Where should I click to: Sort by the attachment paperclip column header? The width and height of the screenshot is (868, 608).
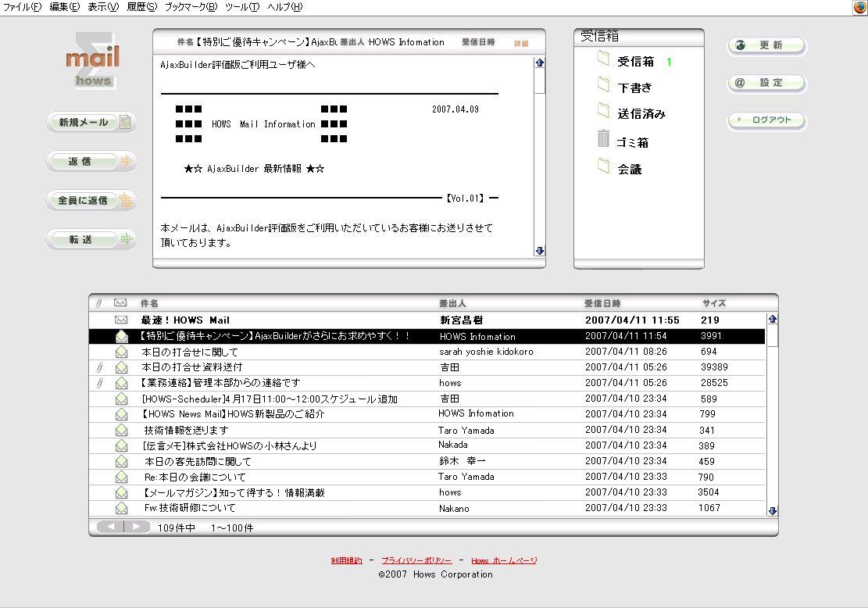99,303
